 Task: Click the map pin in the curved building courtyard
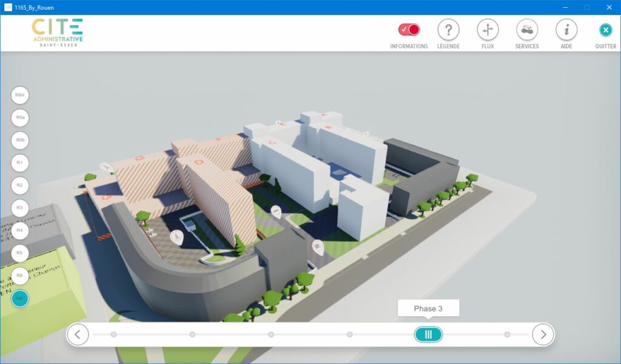coord(176,237)
